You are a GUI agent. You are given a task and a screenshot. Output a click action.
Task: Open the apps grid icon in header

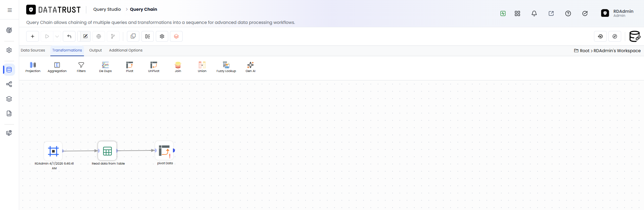coord(517,13)
